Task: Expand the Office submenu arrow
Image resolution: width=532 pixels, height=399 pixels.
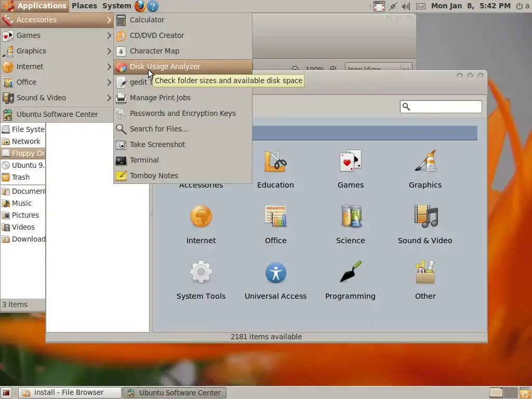Action: (x=109, y=83)
